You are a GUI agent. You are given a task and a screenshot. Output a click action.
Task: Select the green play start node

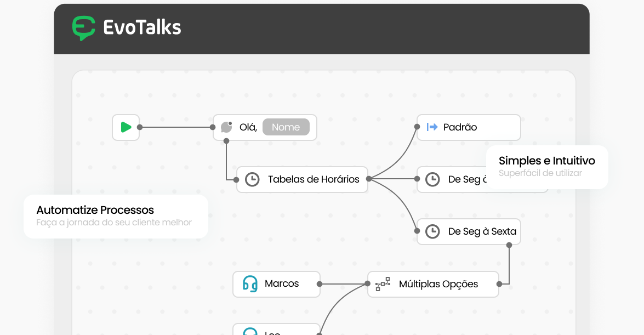click(126, 127)
